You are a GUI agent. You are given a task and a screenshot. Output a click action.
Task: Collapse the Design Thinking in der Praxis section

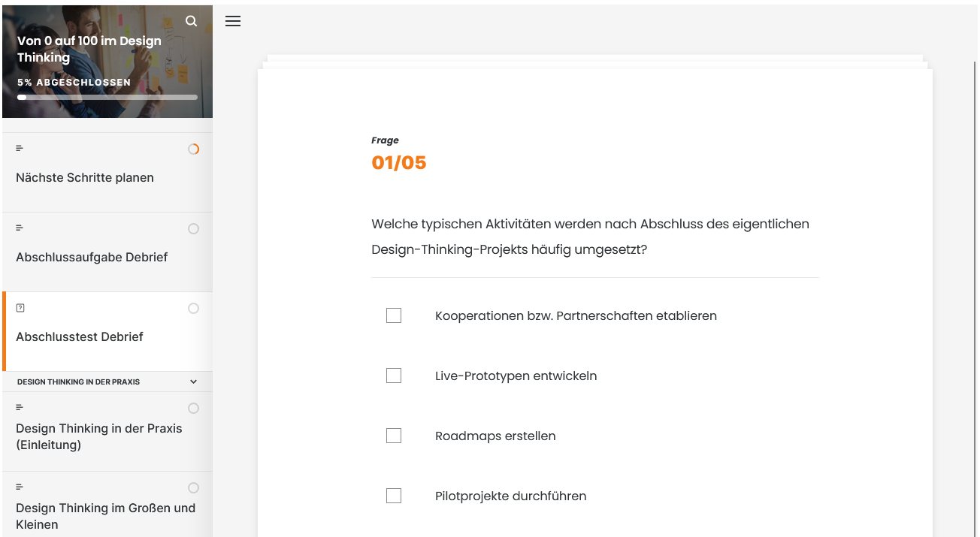click(193, 382)
